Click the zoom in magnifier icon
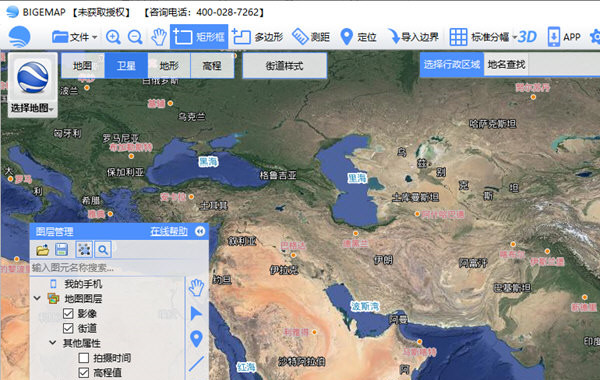Screen dimensions: 600x380 pyautogui.click(x=113, y=37)
